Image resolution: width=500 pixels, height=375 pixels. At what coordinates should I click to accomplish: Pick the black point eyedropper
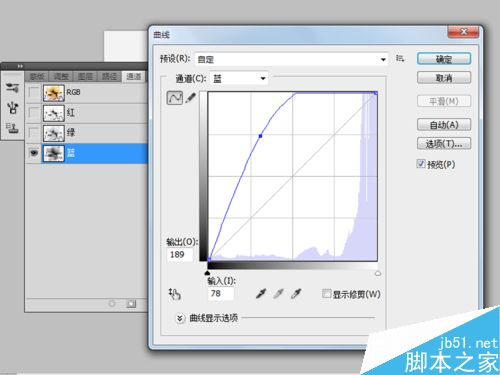point(261,294)
